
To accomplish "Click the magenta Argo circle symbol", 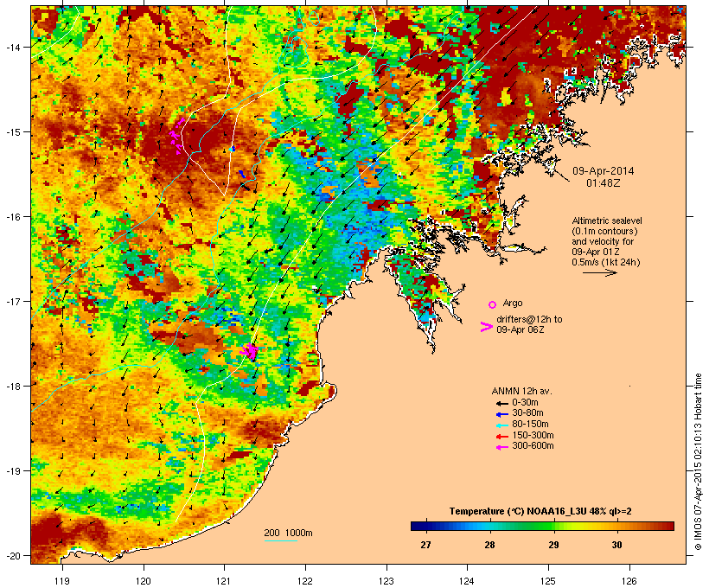I will click(x=493, y=304).
